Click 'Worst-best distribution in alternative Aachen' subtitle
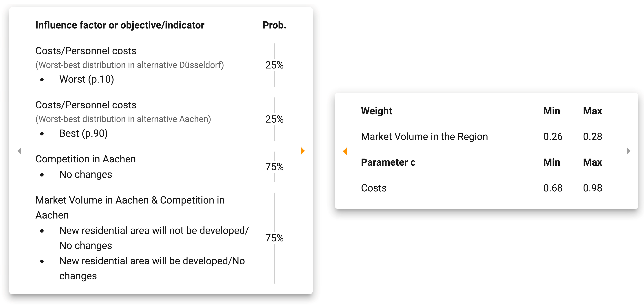Viewport: 644px width, 305px height. click(x=123, y=119)
